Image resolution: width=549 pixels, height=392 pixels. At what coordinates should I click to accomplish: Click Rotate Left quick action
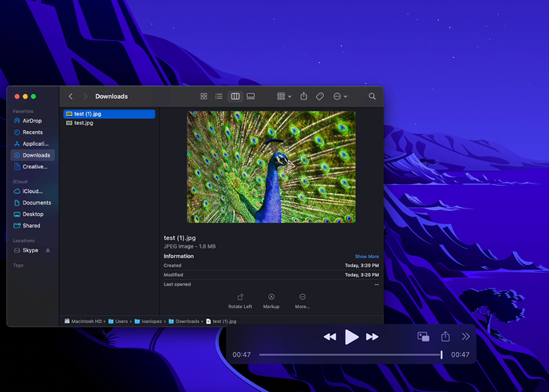click(x=240, y=301)
